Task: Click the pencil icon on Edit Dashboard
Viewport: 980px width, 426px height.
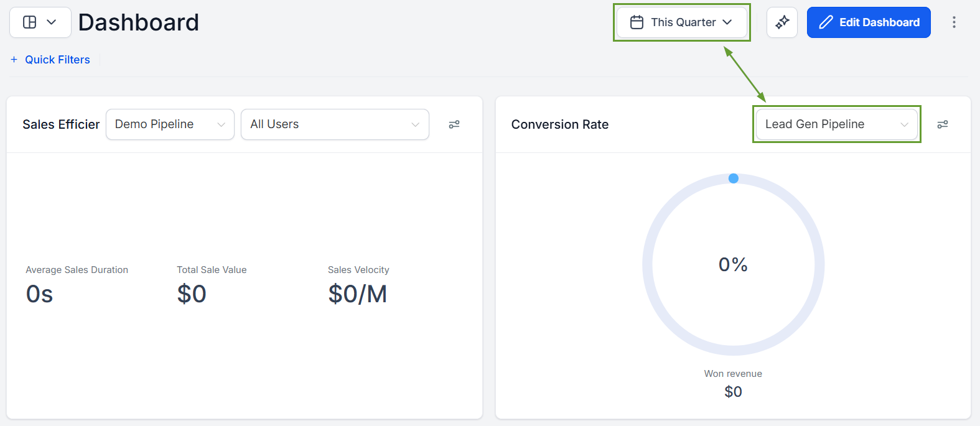Action: [826, 22]
